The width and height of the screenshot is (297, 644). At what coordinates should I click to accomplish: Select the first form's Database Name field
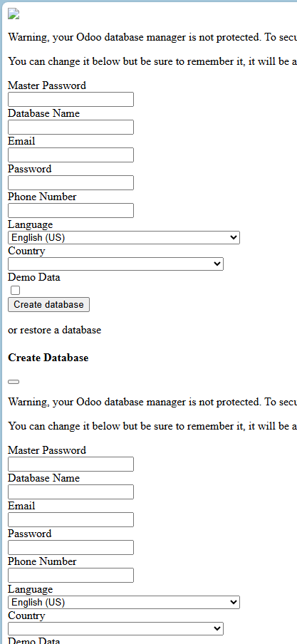pyautogui.click(x=71, y=127)
